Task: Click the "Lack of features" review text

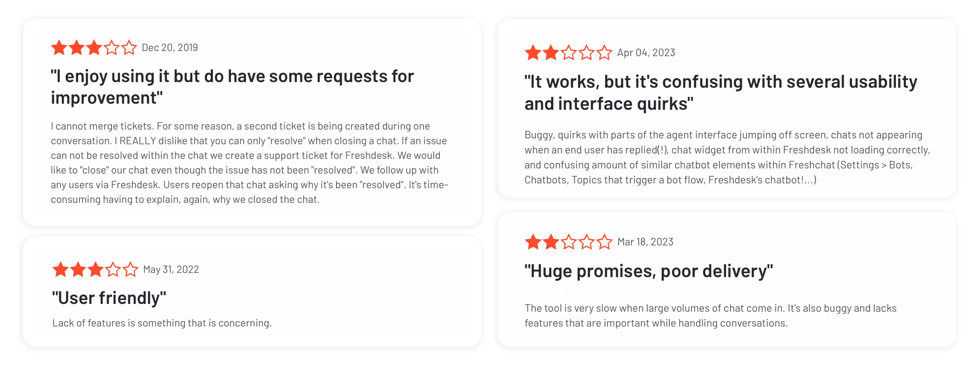Action: [162, 323]
